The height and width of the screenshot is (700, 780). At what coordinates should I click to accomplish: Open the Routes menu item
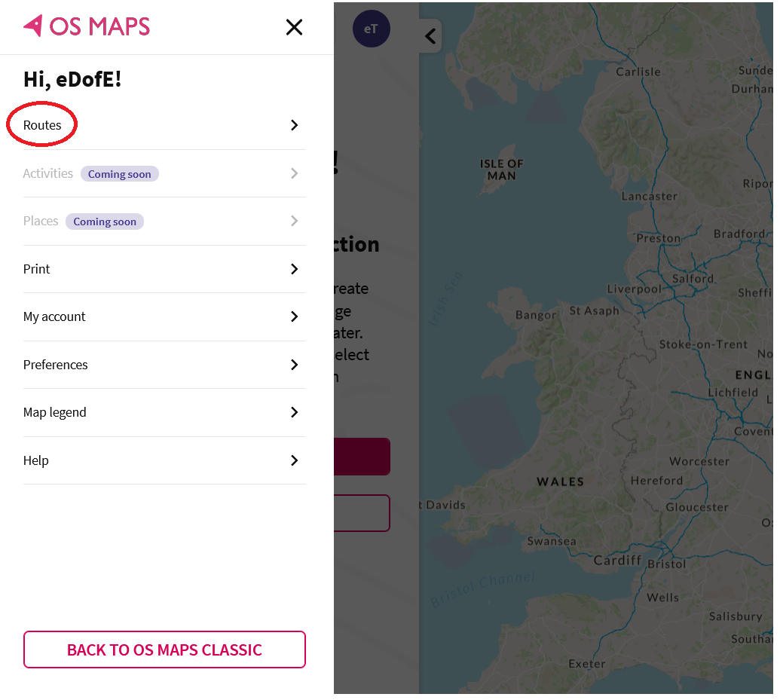coord(41,125)
